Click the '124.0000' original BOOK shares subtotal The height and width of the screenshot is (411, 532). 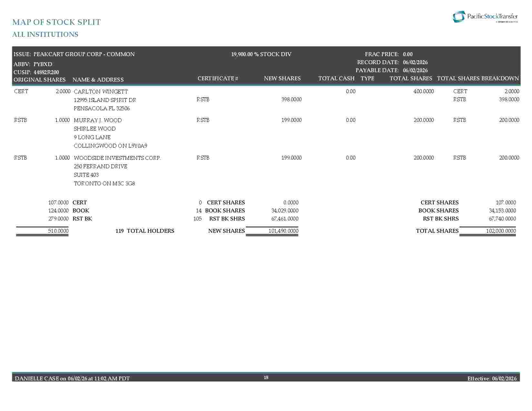58,210
